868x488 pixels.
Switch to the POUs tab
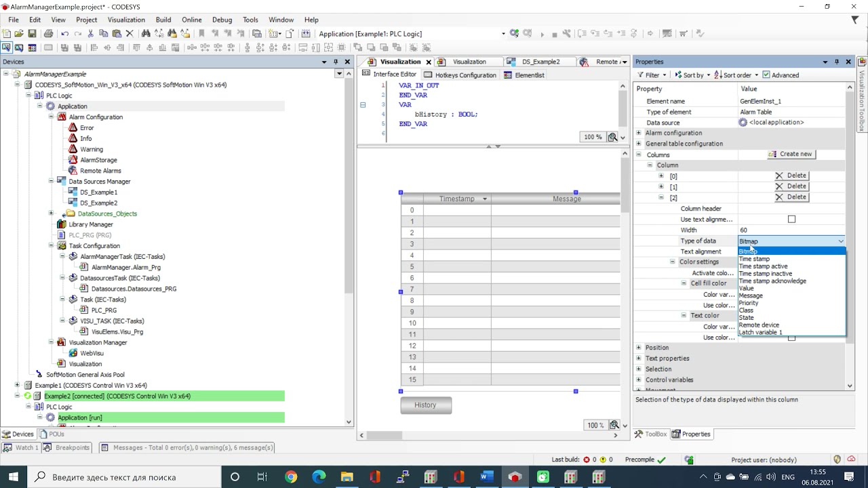(52, 434)
